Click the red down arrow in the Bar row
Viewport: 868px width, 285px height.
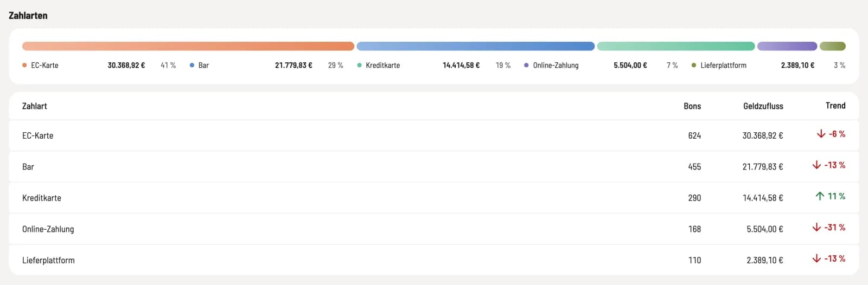click(x=816, y=165)
